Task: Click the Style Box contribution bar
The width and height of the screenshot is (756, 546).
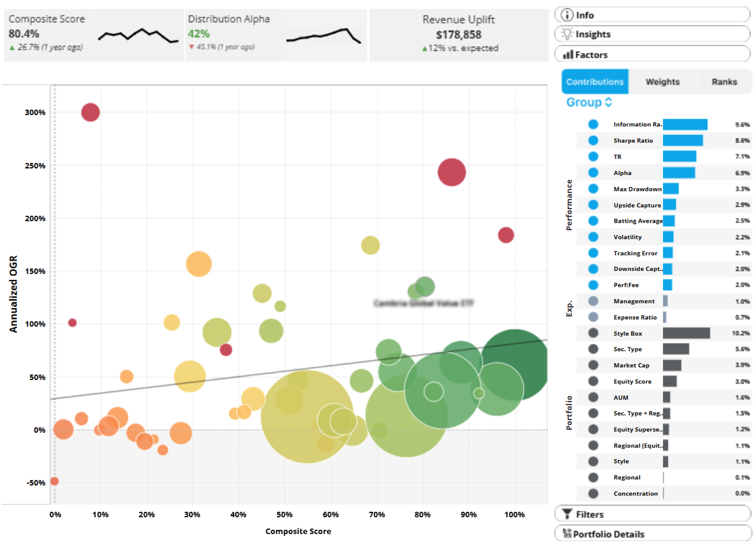Action: [686, 333]
